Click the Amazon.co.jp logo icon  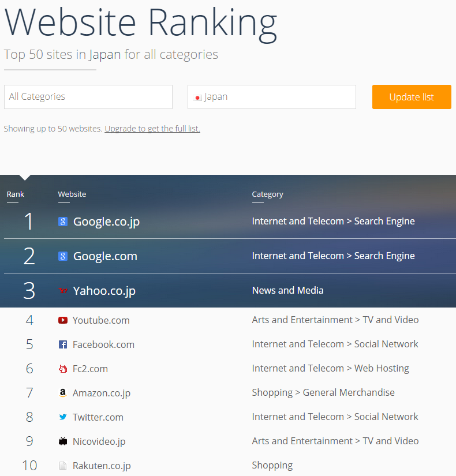click(x=63, y=393)
